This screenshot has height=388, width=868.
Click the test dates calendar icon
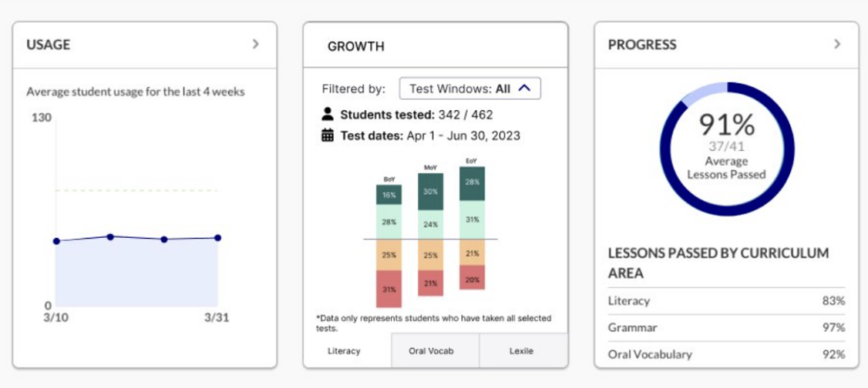click(x=328, y=135)
